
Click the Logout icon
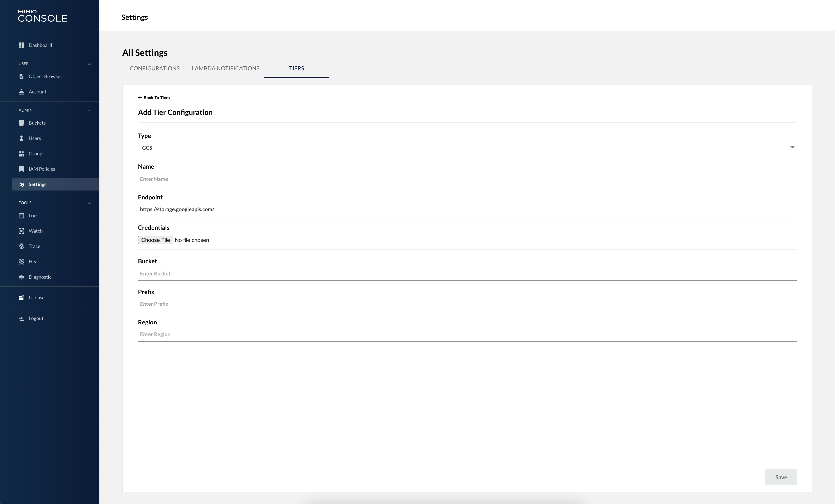(21, 318)
